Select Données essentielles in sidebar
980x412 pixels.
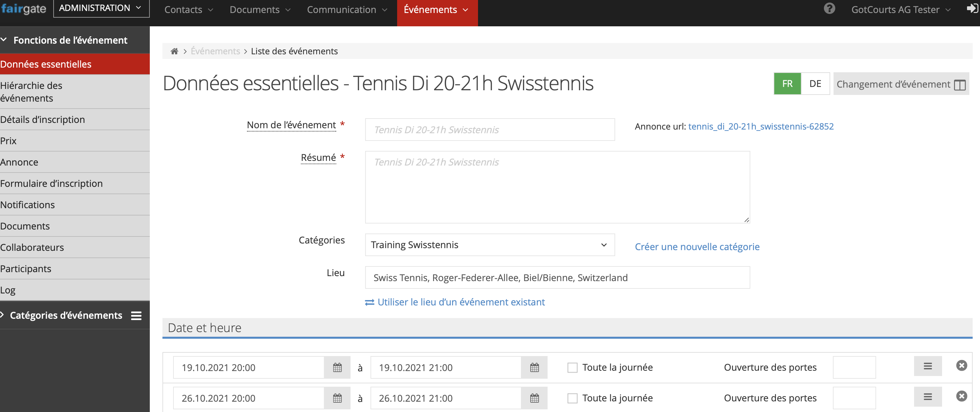[x=75, y=64]
